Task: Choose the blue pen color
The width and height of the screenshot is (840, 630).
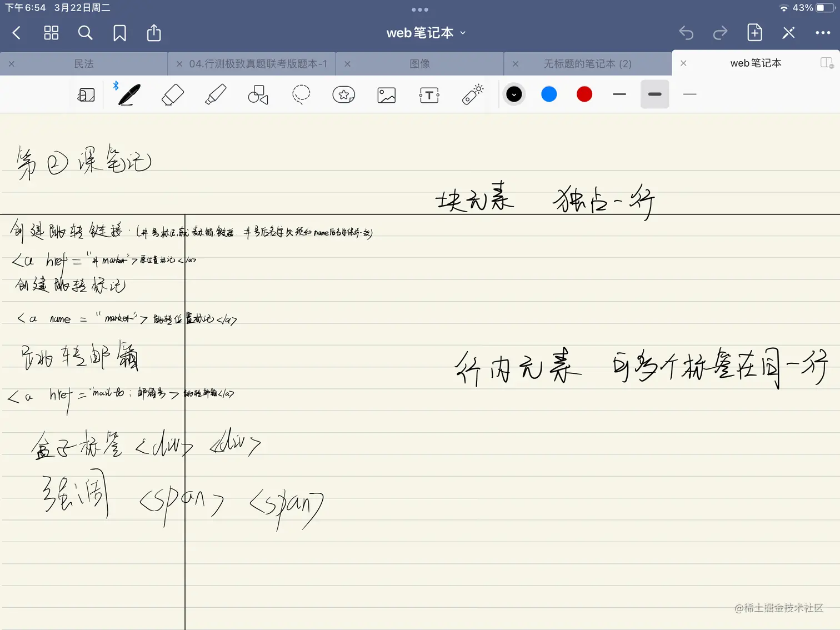Action: 549,94
